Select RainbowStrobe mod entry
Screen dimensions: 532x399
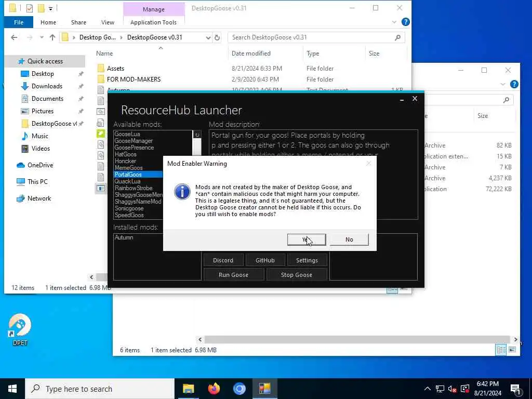134,188
